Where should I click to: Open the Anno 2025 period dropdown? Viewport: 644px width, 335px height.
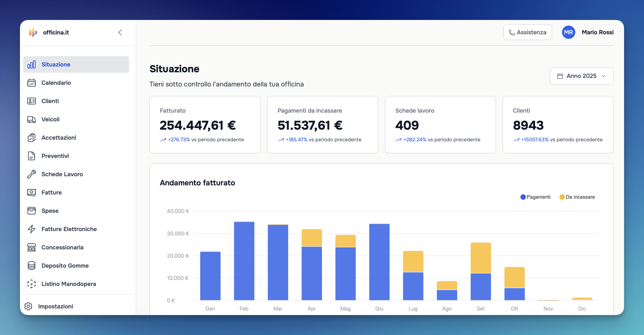tap(581, 76)
